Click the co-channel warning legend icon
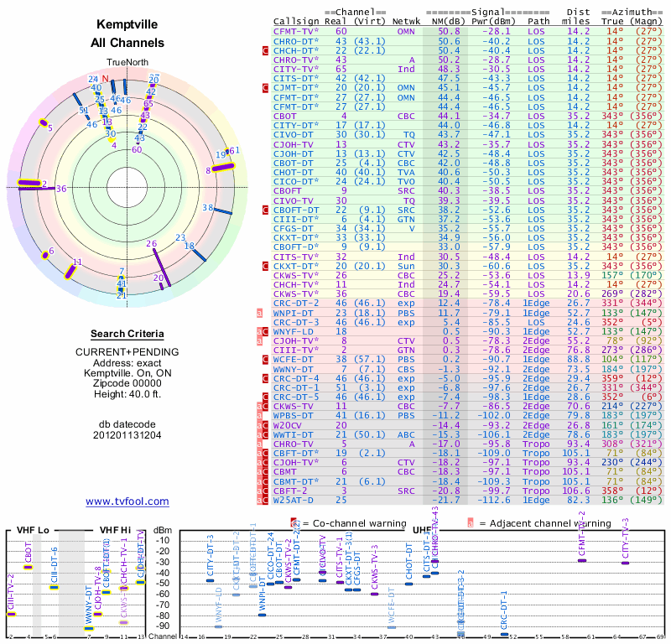Viewport: 671px width, 644px height. click(x=294, y=522)
